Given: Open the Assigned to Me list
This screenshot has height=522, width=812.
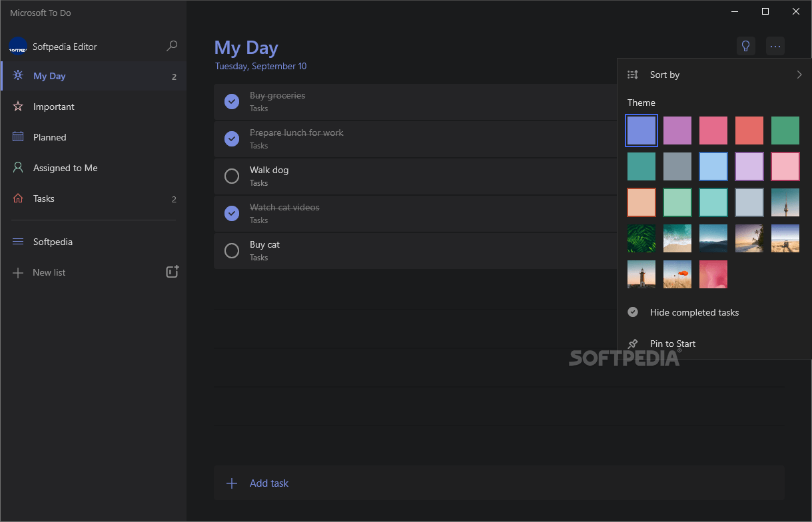Looking at the screenshot, I should 94,168.
